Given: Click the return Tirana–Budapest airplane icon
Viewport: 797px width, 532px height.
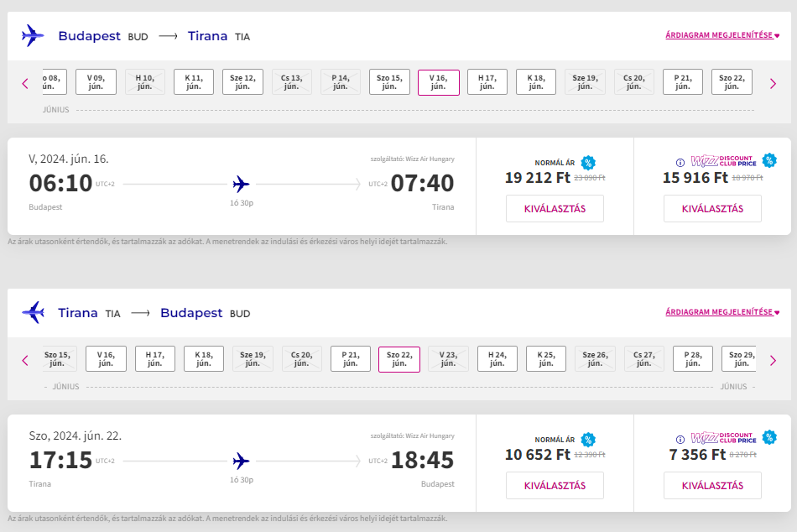Looking at the screenshot, I should tap(33, 313).
